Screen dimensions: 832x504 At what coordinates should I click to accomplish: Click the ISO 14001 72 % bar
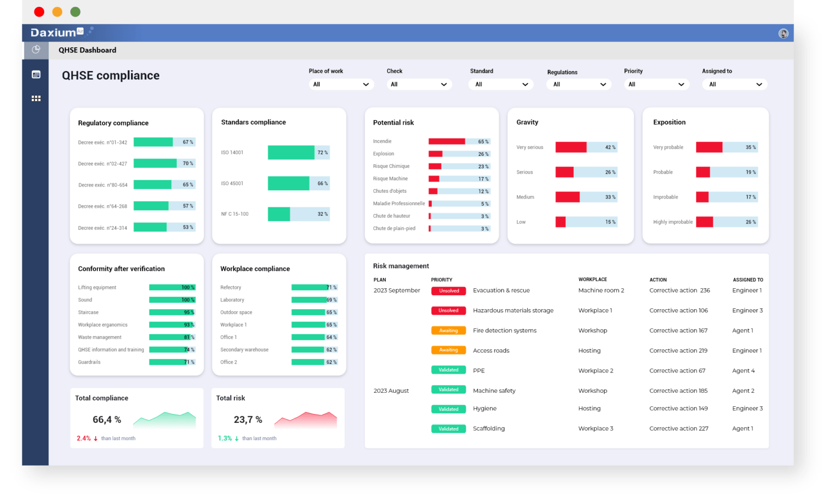click(x=298, y=152)
